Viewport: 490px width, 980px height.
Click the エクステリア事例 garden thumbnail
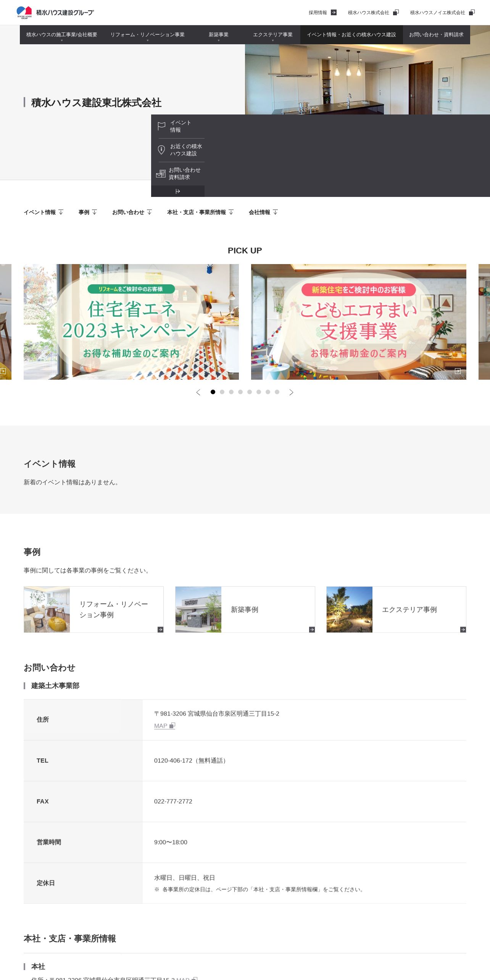pyautogui.click(x=350, y=609)
